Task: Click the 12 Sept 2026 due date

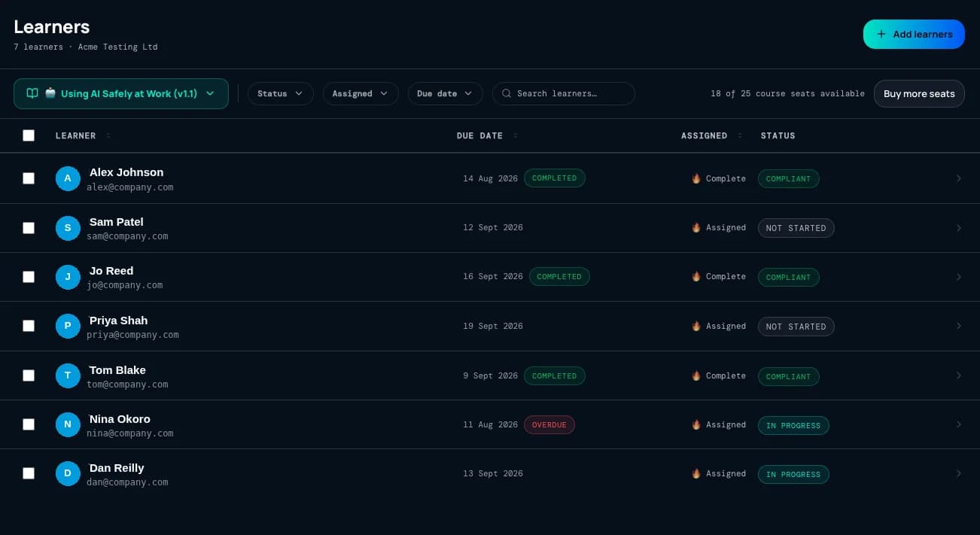Action: pyautogui.click(x=493, y=227)
